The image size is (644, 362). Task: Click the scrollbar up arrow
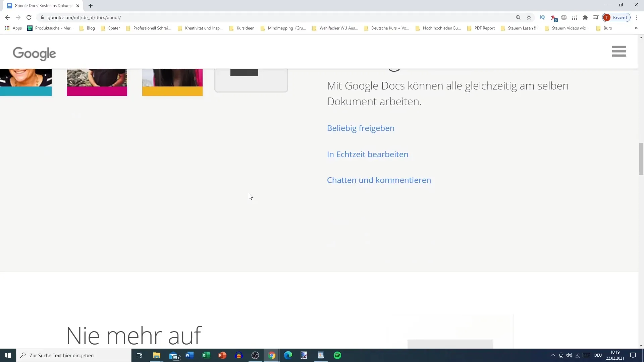pyautogui.click(x=641, y=37)
